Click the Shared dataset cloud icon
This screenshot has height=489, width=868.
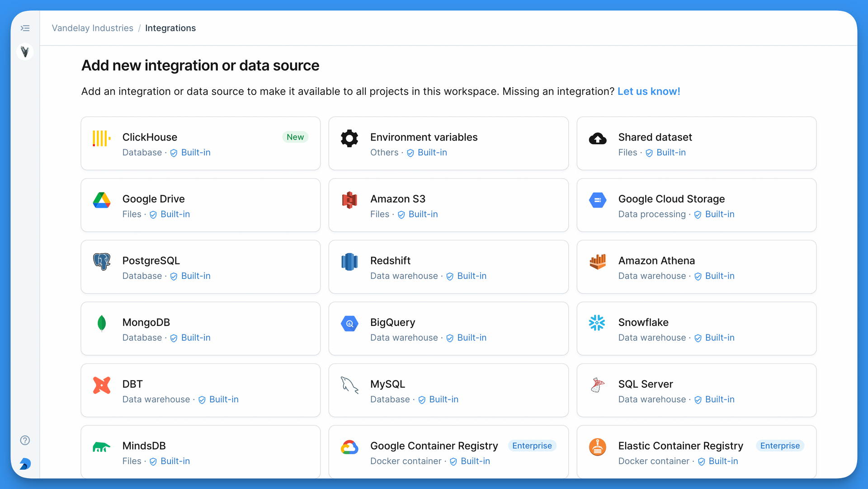(x=597, y=138)
